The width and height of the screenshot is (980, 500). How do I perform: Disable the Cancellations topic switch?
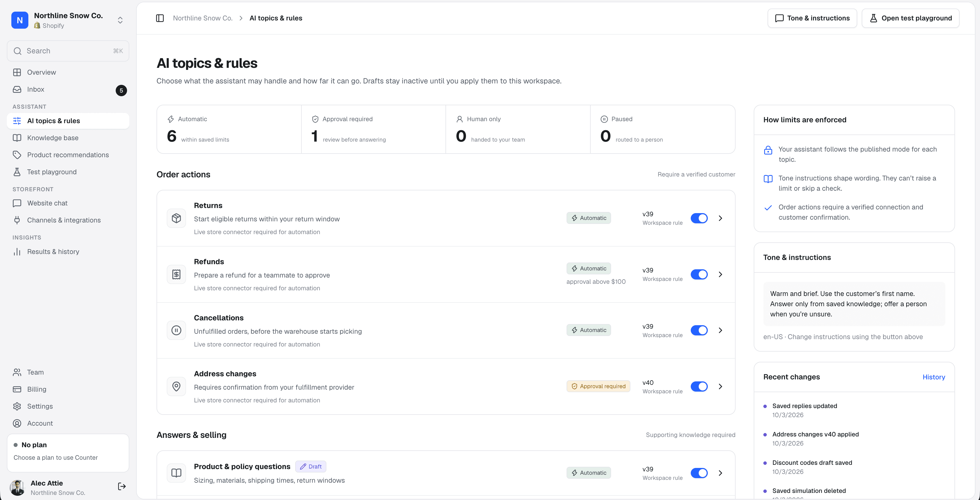pos(699,330)
